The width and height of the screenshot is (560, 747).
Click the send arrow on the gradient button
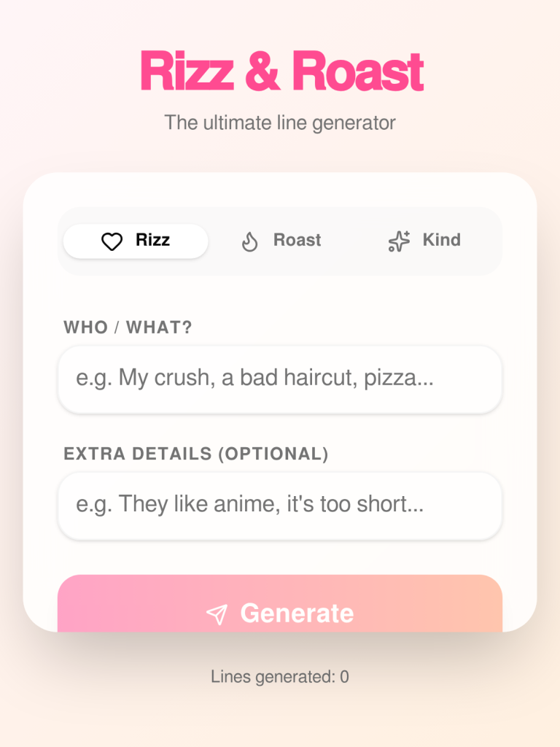click(217, 614)
